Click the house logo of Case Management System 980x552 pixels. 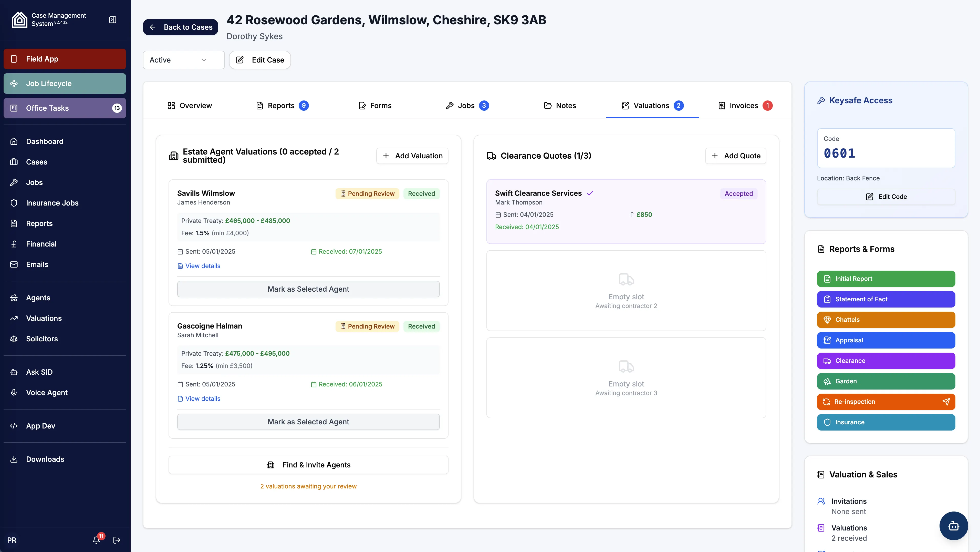[x=19, y=19]
